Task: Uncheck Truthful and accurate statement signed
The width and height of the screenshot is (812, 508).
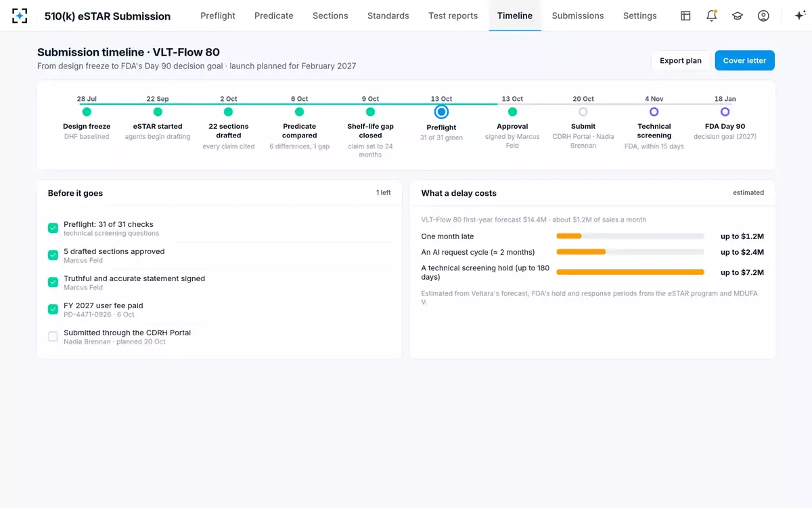Action: (53, 282)
